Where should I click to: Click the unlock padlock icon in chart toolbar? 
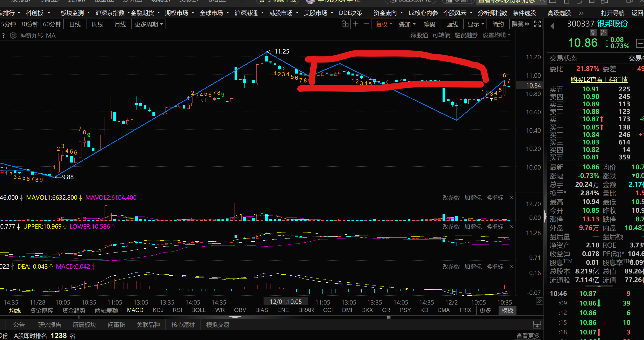coord(345,24)
